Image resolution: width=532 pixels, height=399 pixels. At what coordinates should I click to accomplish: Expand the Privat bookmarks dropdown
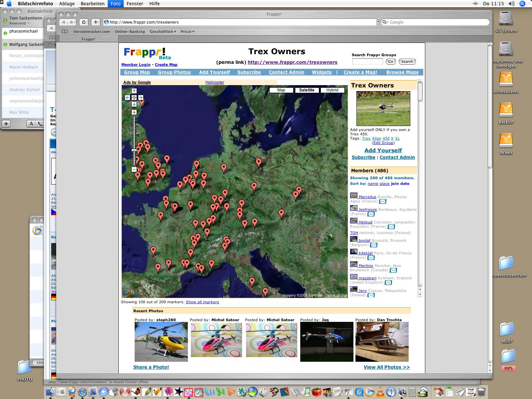point(188,32)
